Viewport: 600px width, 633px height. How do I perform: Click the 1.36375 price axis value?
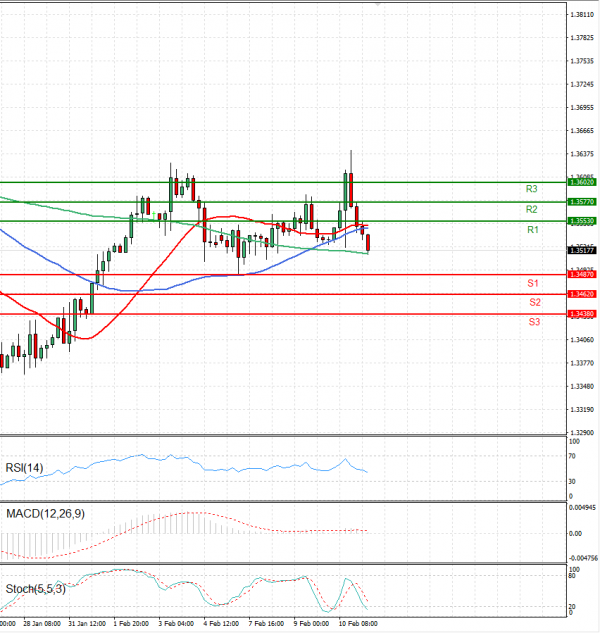pyautogui.click(x=582, y=154)
